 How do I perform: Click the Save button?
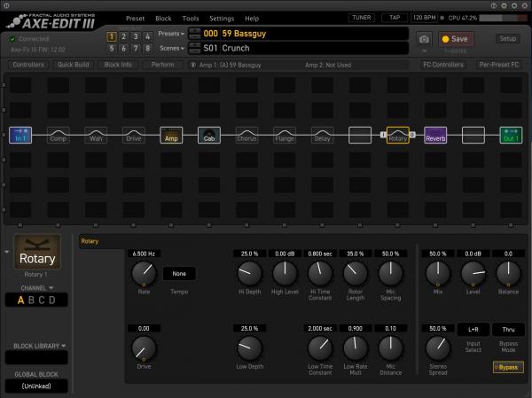pos(456,39)
